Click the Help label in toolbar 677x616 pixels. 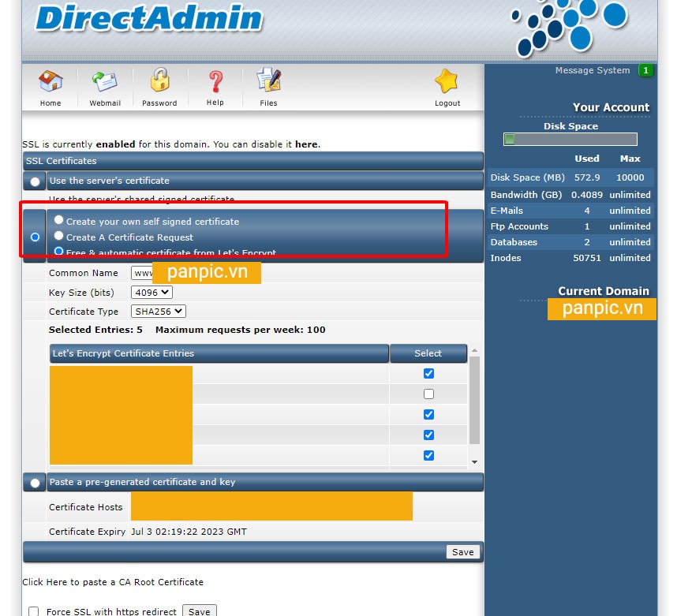(x=215, y=103)
